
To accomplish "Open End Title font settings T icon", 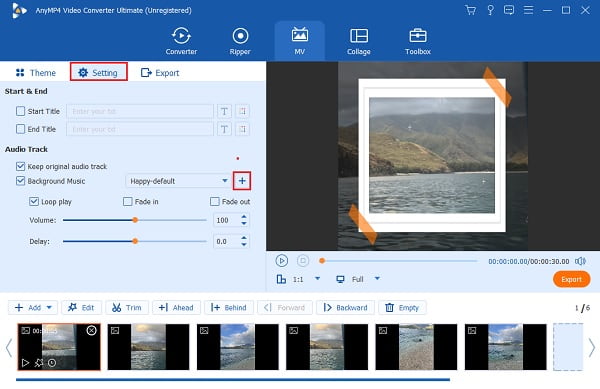I will point(224,129).
